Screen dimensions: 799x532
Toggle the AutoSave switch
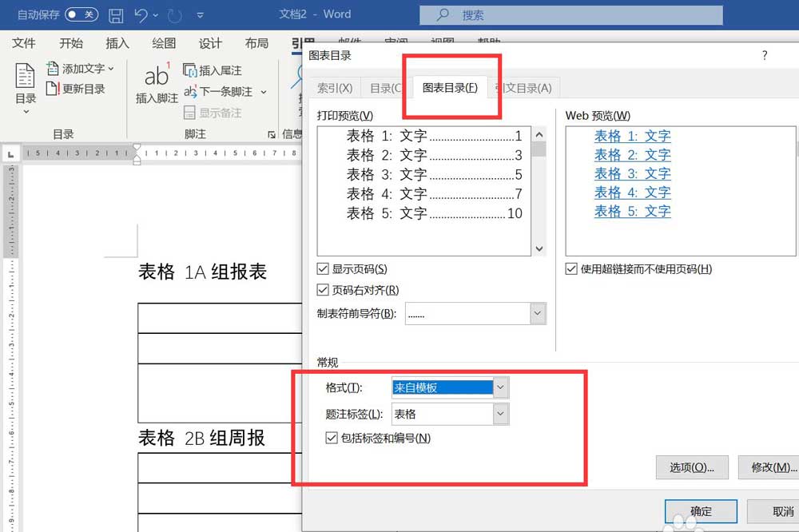(81, 14)
